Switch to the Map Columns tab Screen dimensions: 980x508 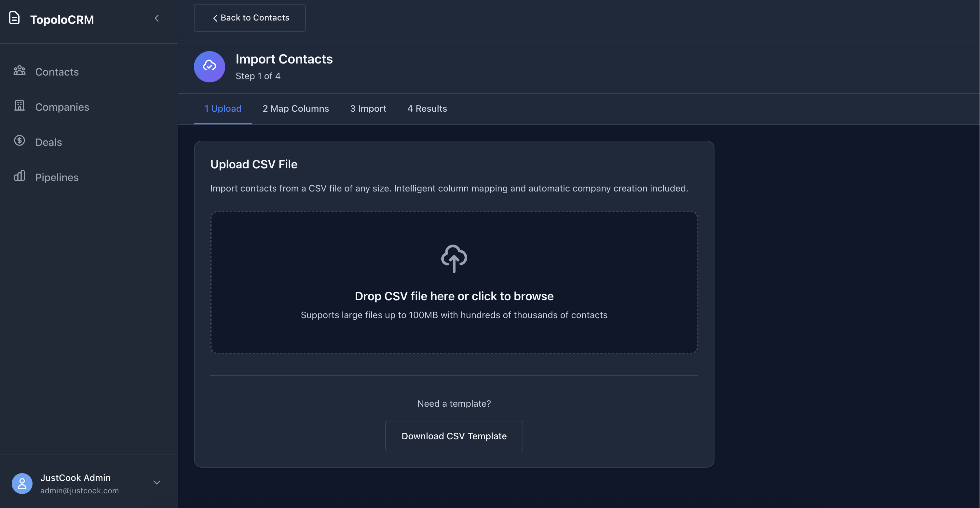[296, 108]
